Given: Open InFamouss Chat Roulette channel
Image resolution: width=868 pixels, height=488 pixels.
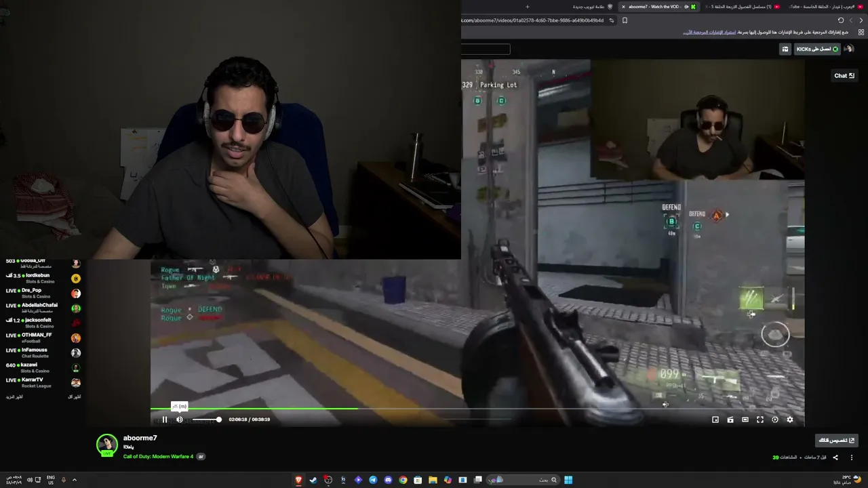Looking at the screenshot, I should click(43, 352).
